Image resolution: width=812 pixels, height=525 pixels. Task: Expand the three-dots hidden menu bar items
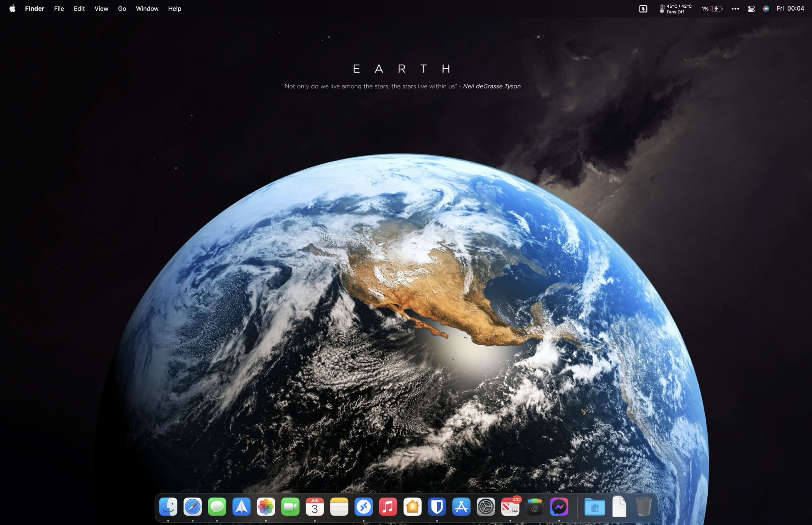735,9
